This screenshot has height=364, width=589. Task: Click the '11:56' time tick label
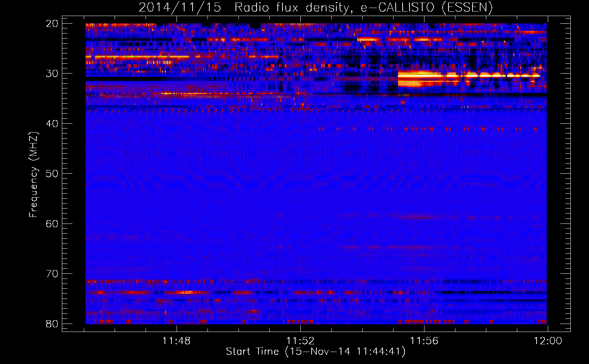pyautogui.click(x=424, y=341)
